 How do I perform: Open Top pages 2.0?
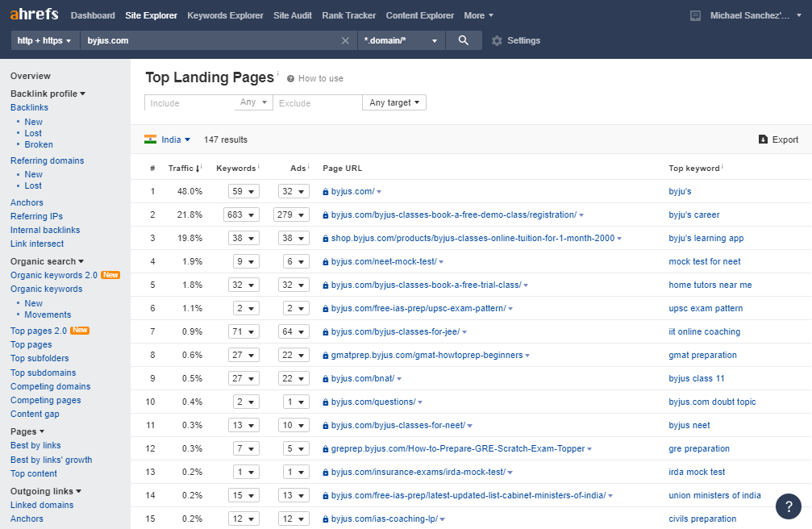pyautogui.click(x=39, y=331)
